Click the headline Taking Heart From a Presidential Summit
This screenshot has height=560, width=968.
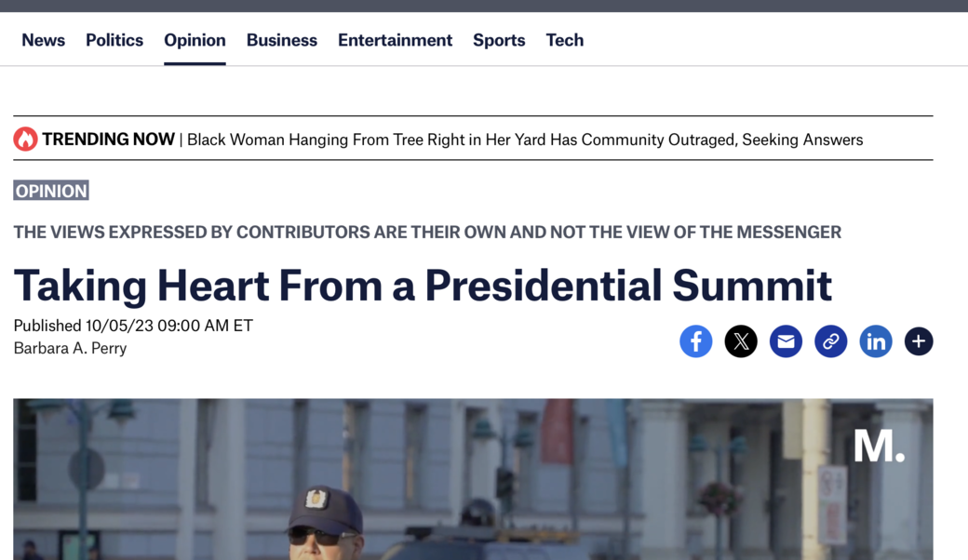pos(422,286)
